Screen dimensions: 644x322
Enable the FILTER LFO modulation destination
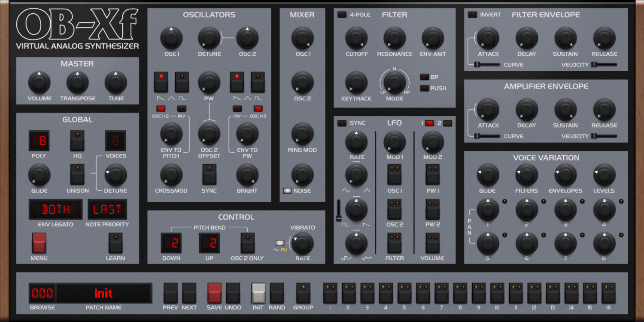coord(394,243)
